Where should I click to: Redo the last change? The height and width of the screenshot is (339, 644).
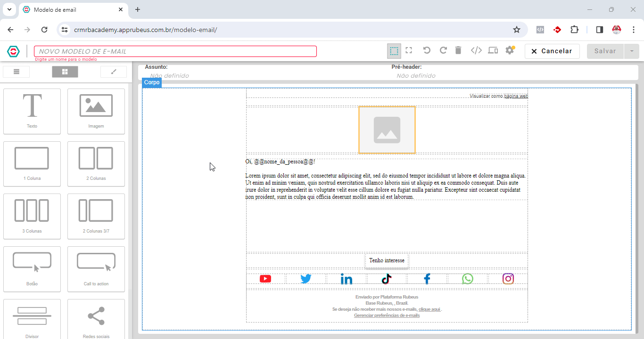(443, 50)
